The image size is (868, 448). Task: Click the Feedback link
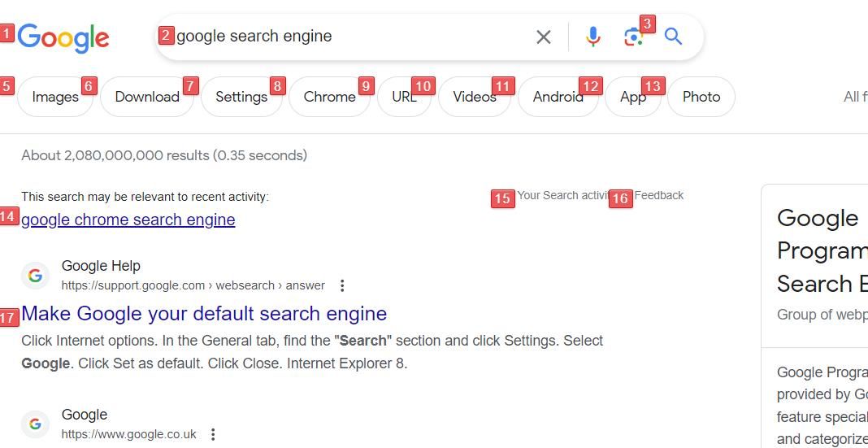click(x=659, y=195)
